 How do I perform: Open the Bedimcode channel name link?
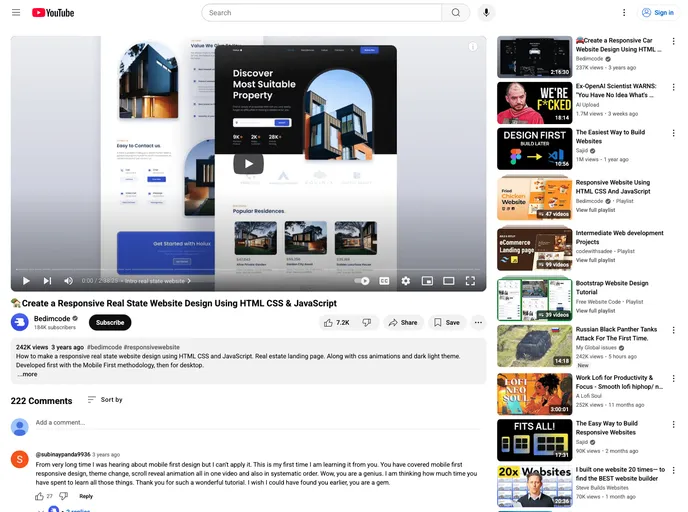tap(52, 319)
